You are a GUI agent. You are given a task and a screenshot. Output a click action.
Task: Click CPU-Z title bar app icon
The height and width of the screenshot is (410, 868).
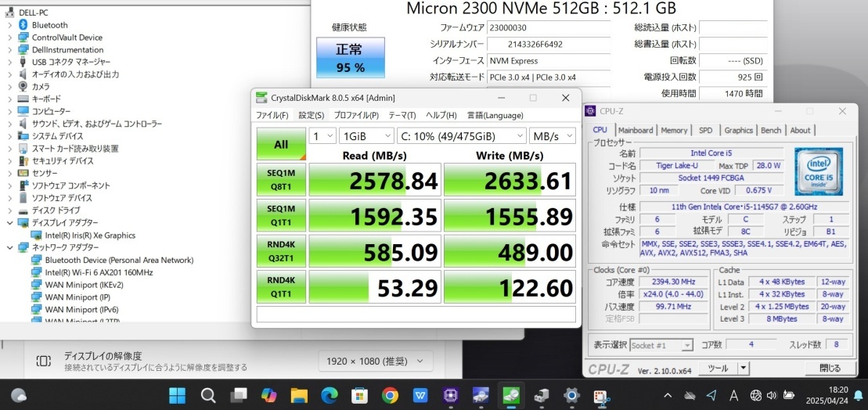click(x=591, y=111)
